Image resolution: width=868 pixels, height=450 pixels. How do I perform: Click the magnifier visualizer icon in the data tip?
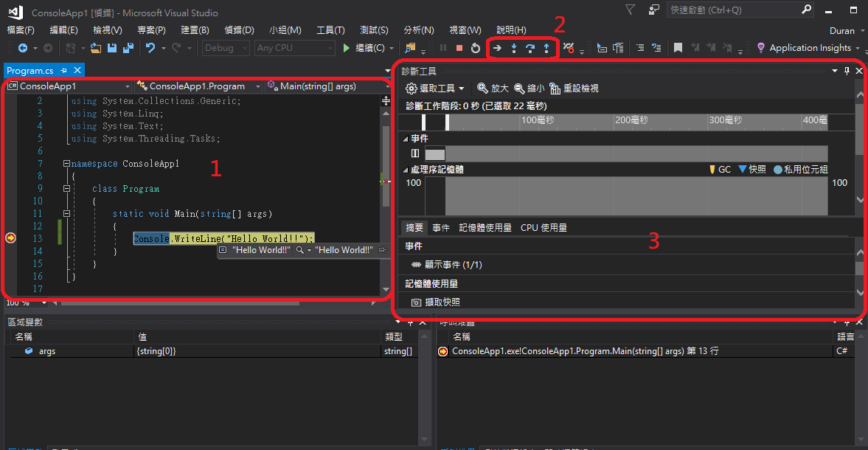[299, 250]
